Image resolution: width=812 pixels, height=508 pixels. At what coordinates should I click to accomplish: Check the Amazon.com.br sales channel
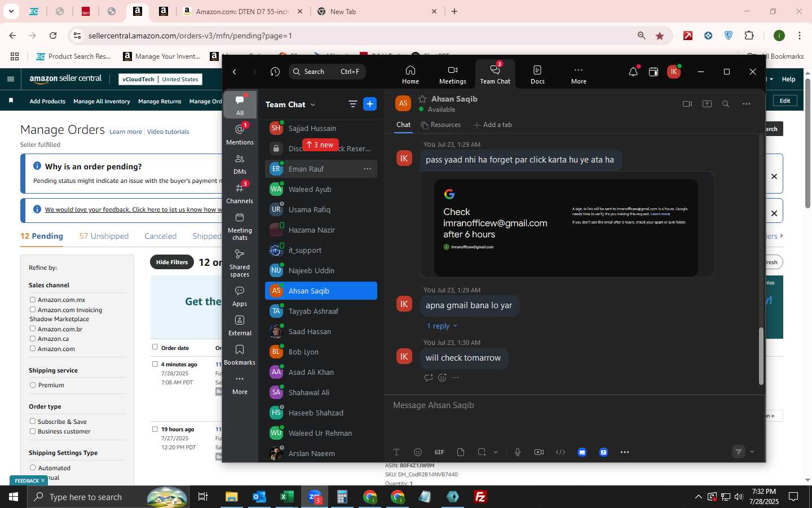[x=33, y=329]
